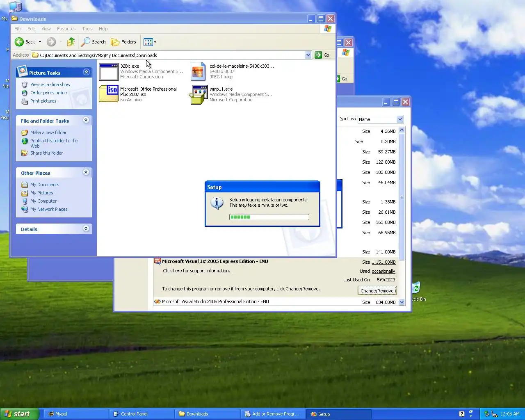Image resolution: width=525 pixels, height=420 pixels.
Task: Open the Help menu
Action: pyautogui.click(x=103, y=29)
